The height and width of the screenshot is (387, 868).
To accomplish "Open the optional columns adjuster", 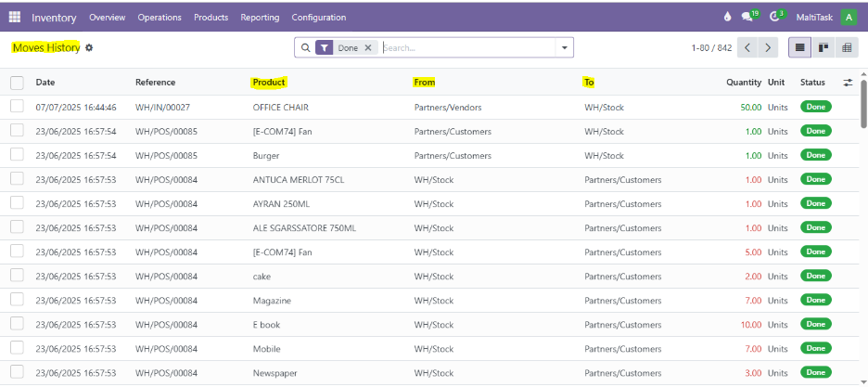I will pyautogui.click(x=848, y=83).
